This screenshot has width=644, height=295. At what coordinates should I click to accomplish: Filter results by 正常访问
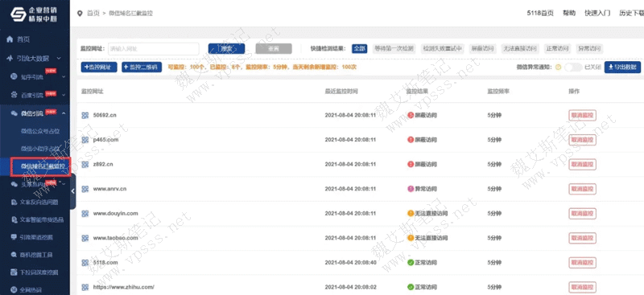click(x=557, y=48)
